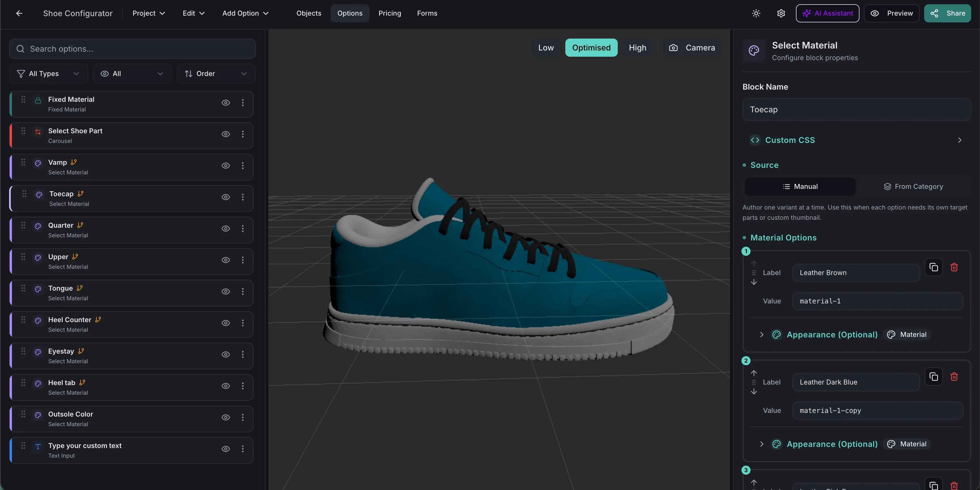Click the Block Name field containing Toecap
Viewport: 980px width, 490px height.
856,110
